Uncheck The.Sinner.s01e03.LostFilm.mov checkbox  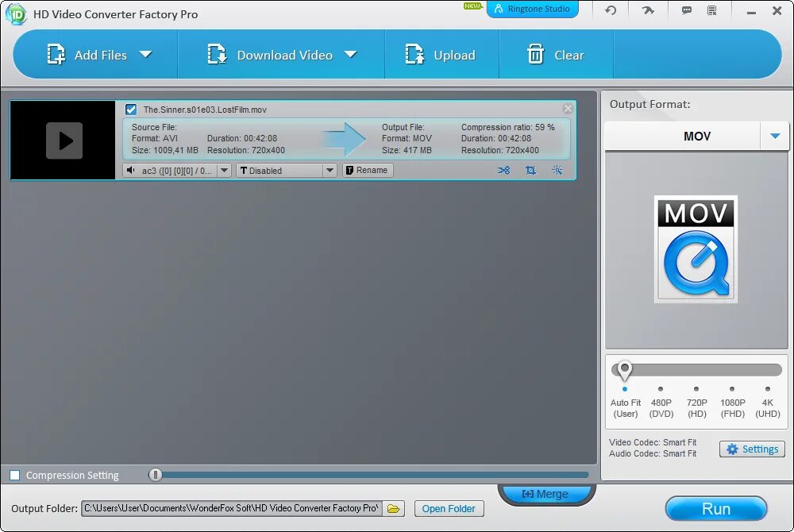pyautogui.click(x=131, y=110)
